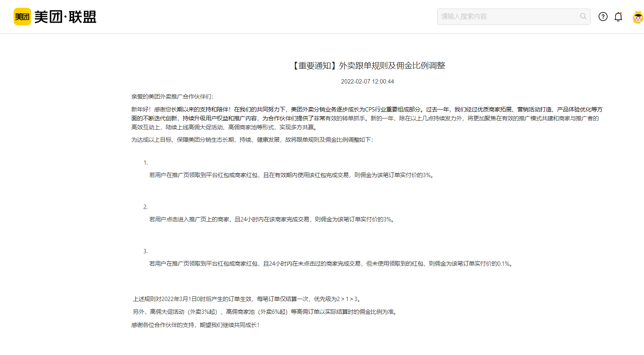This screenshot has width=644, height=355.
Task: Click the line starting with 另外，高佣大促活动
Action: pos(266,312)
